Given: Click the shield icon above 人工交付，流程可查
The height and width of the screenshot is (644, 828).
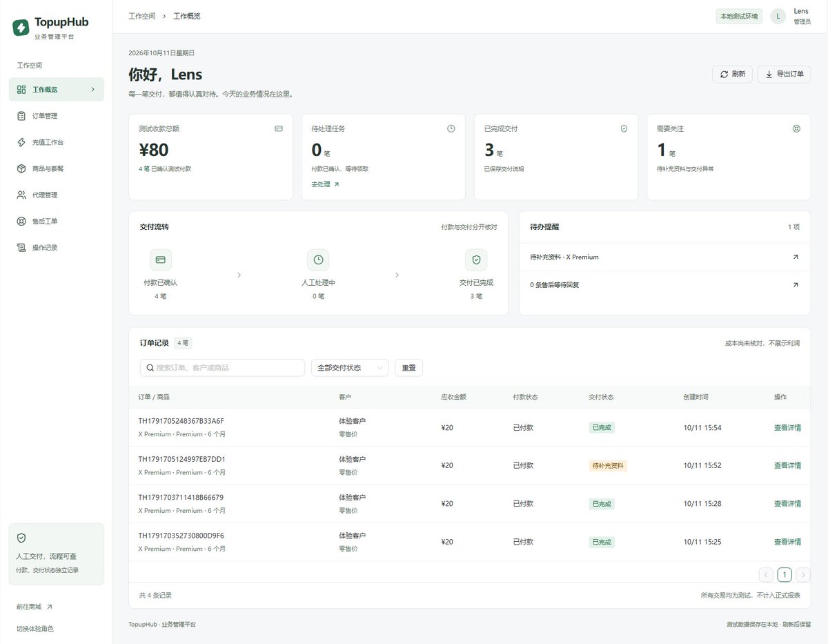Looking at the screenshot, I should click(21, 538).
